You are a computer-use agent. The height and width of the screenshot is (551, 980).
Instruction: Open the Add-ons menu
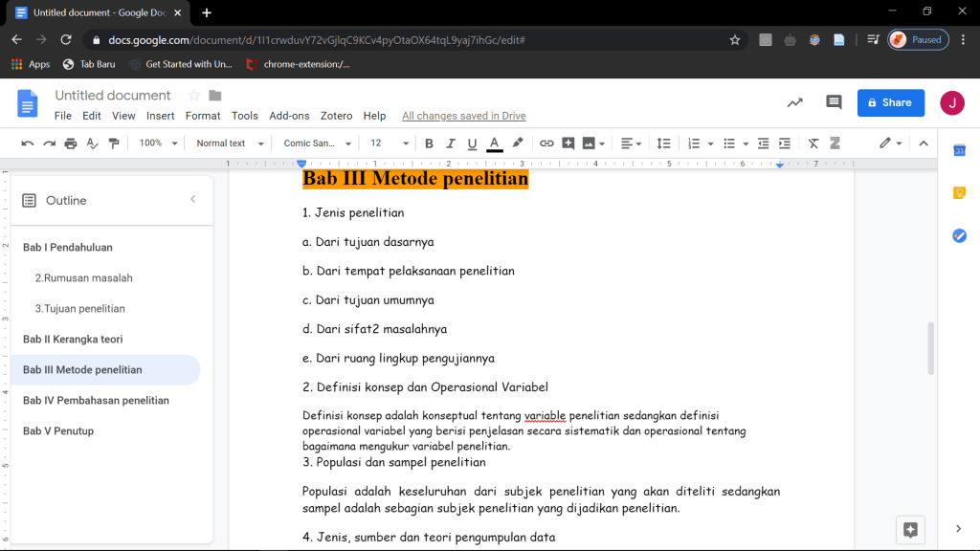click(x=289, y=116)
